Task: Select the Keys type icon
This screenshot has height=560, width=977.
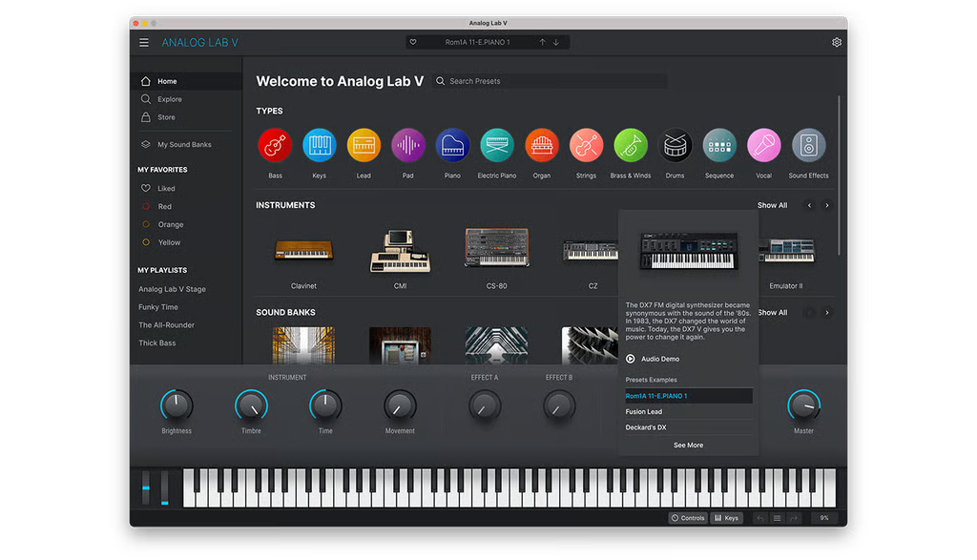Action: pos(319,146)
